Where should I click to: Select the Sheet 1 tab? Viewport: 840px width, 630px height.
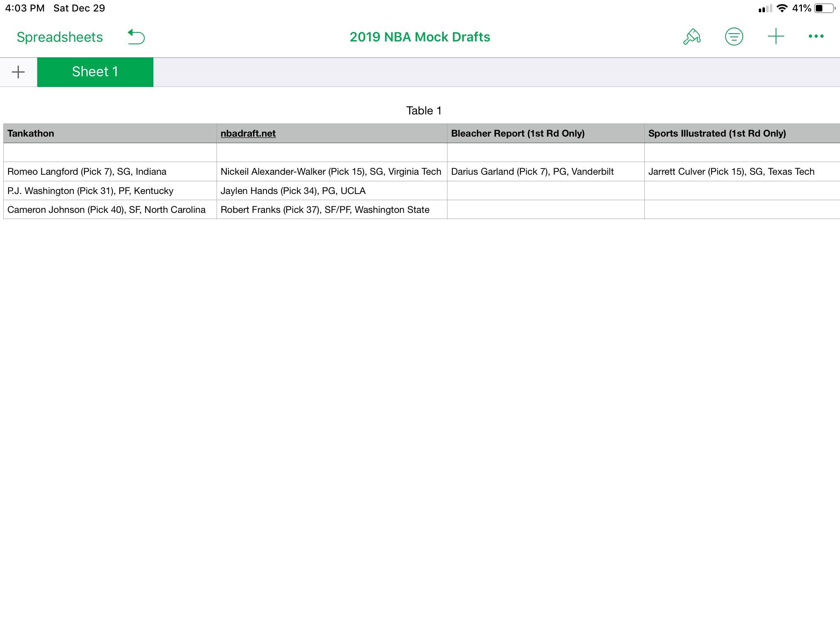coord(95,72)
